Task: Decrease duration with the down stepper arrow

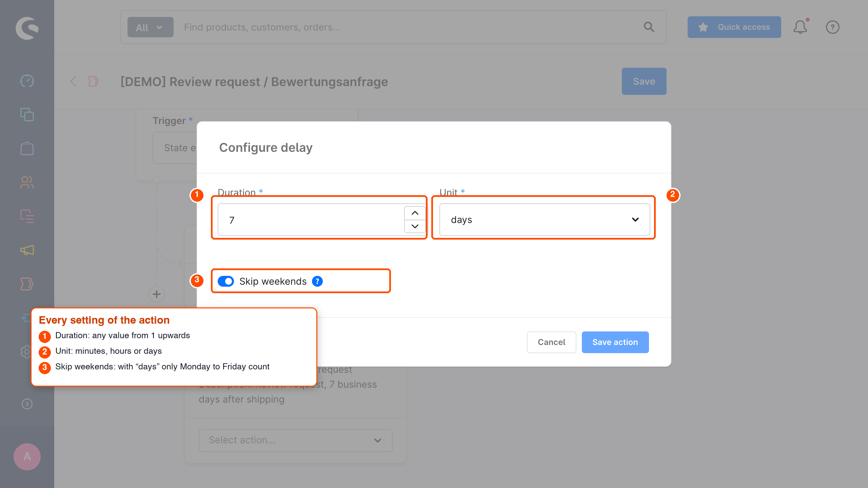Action: tap(415, 226)
